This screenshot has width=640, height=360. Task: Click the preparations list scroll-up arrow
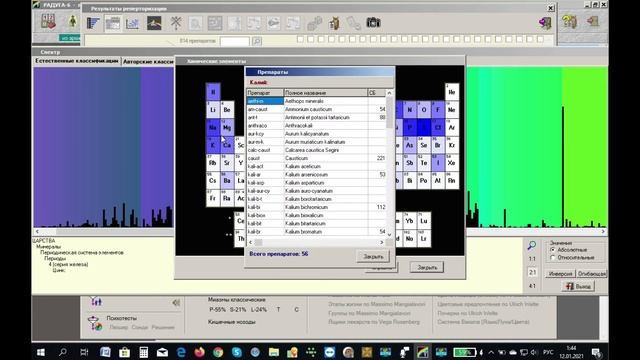coord(389,93)
